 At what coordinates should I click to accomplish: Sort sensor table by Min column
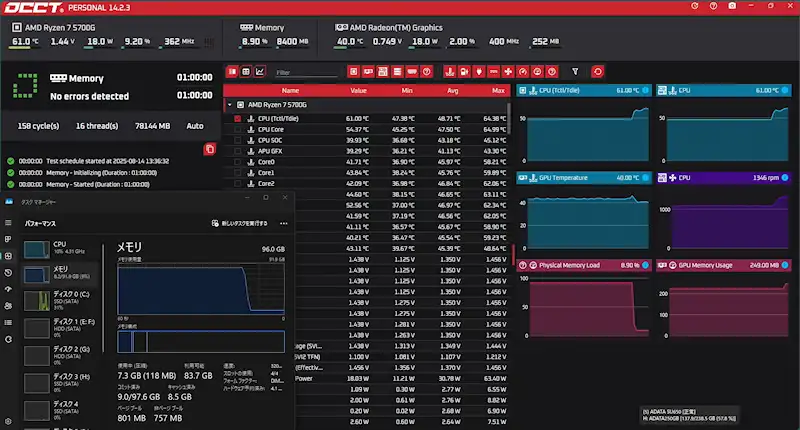407,91
